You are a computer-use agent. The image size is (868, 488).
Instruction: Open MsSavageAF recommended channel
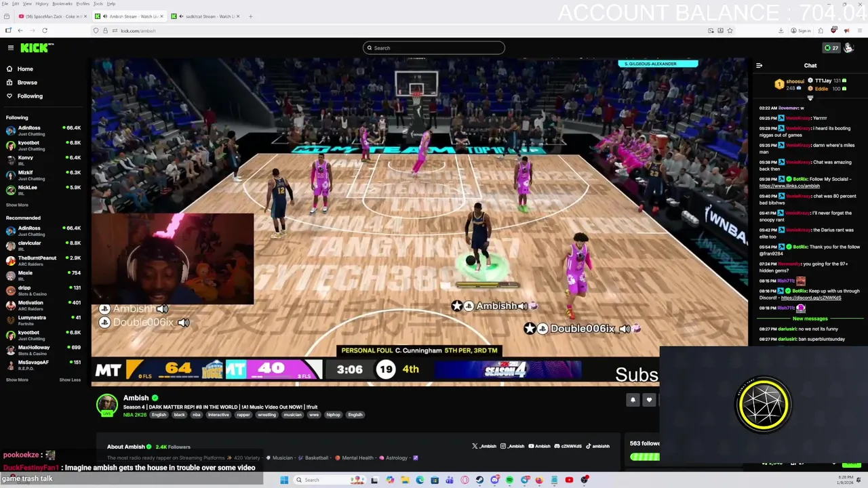pos(43,365)
